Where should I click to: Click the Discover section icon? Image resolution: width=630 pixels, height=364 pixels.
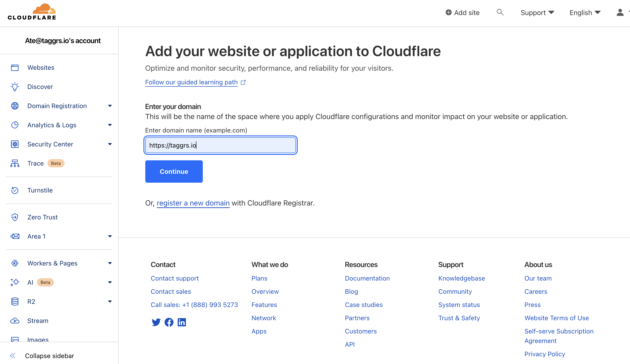(x=14, y=87)
